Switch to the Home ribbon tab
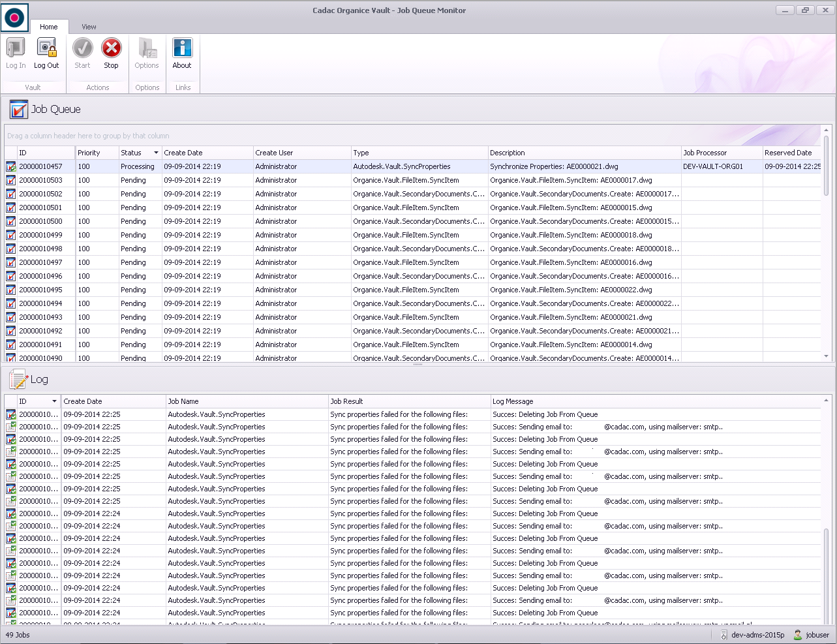Viewport: 837px width, 644px height. pyautogui.click(x=49, y=27)
